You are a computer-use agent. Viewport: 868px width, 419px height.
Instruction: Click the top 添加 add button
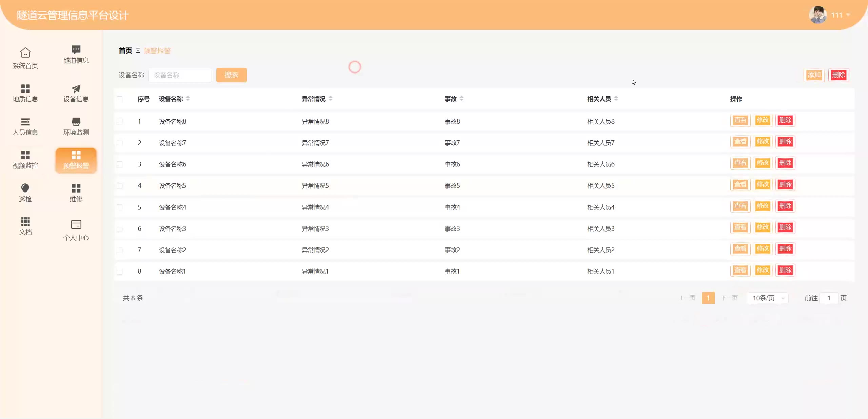click(x=814, y=75)
